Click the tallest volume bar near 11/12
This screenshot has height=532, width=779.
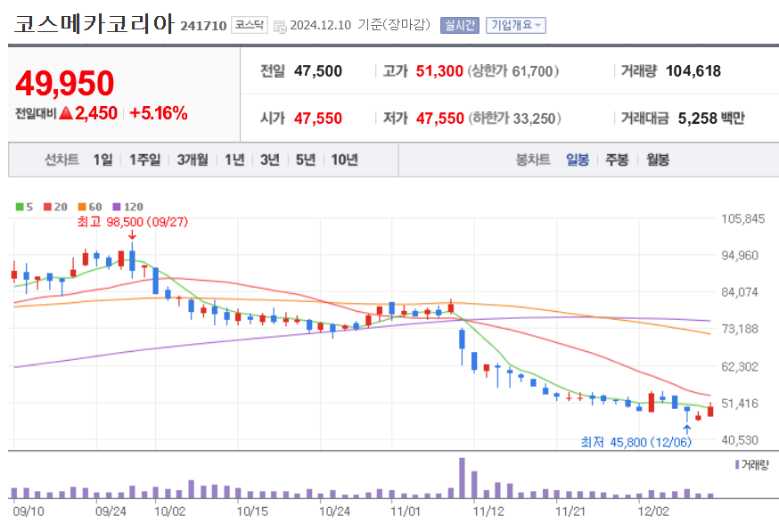click(x=462, y=478)
